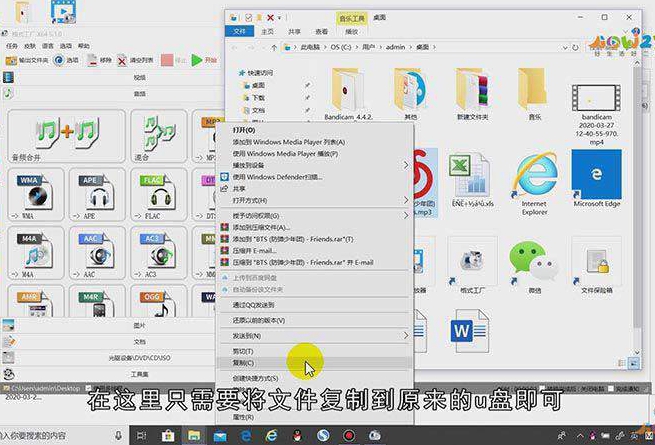Expand the 播放到设备 submenu arrow
The height and width of the screenshot is (445, 655).
406,165
